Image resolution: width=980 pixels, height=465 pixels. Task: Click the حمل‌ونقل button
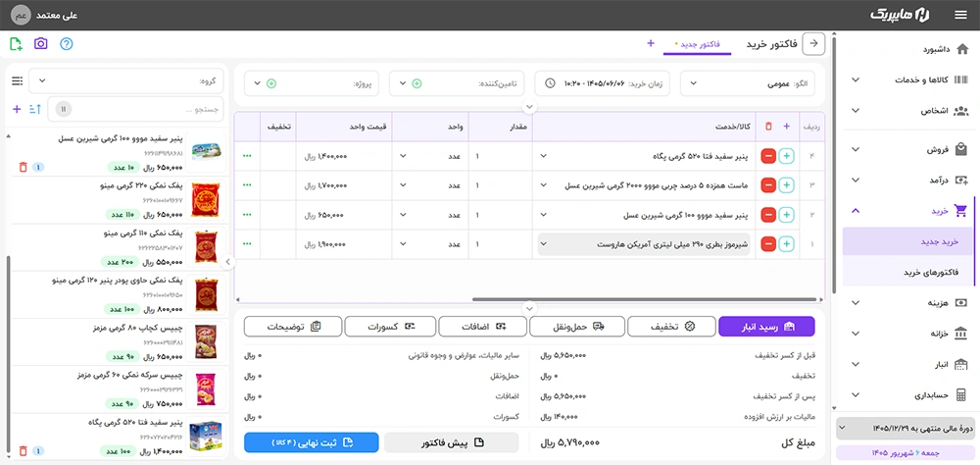point(577,326)
